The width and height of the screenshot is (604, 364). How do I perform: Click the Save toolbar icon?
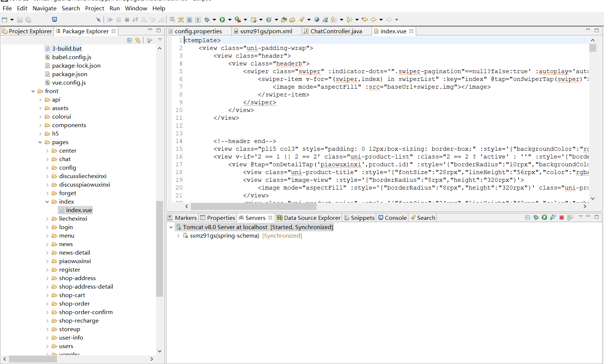20,20
